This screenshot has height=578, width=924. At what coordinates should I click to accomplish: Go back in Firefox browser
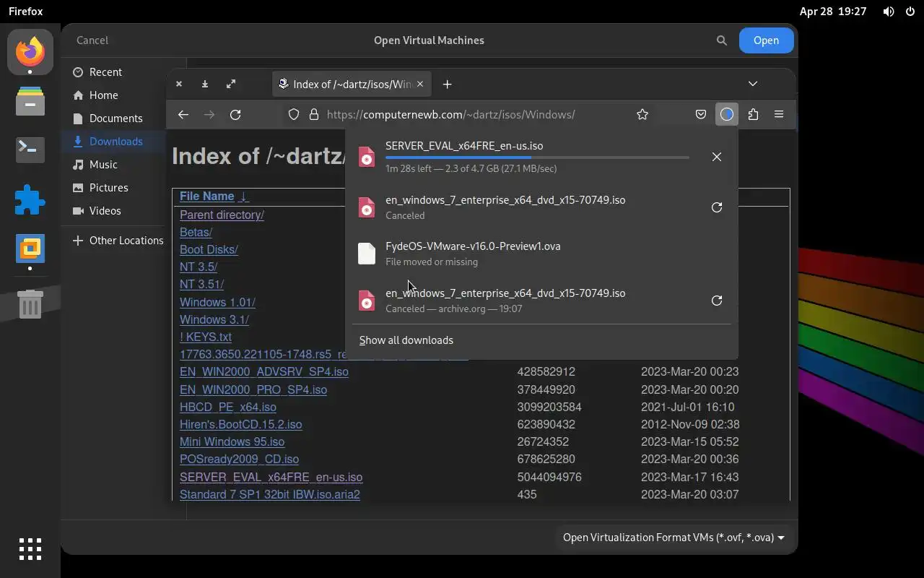pyautogui.click(x=183, y=114)
